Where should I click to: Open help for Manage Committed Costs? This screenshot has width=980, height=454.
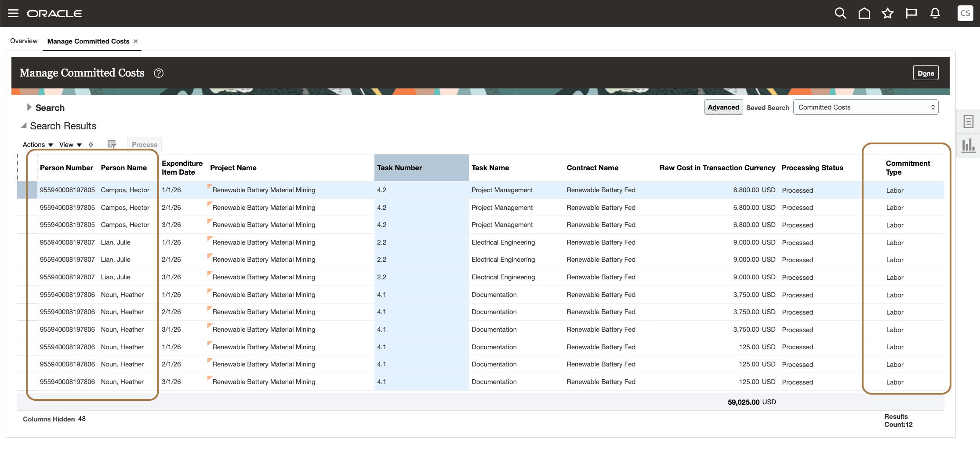tap(159, 73)
